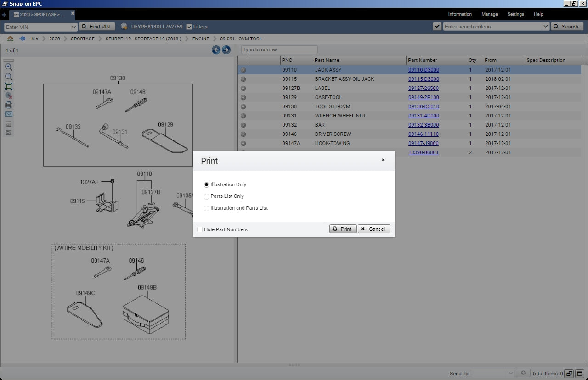Open the Information menu
Screen dimensions: 588x380
click(460, 14)
